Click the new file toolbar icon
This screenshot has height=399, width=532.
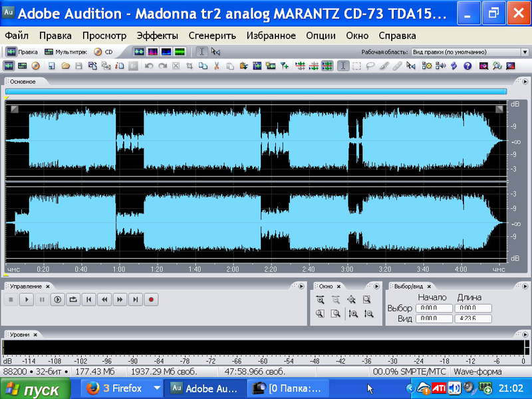[51, 66]
